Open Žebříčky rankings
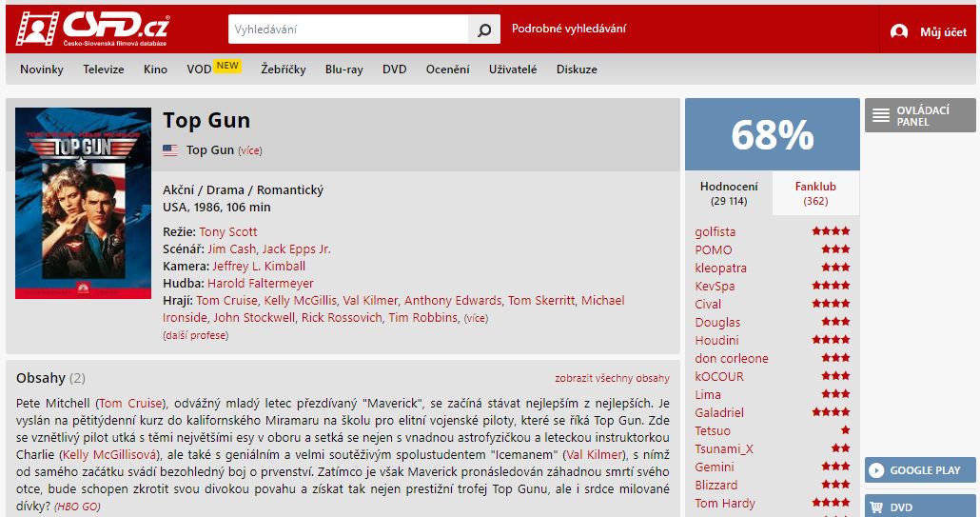The height and width of the screenshot is (517, 980). click(x=284, y=70)
